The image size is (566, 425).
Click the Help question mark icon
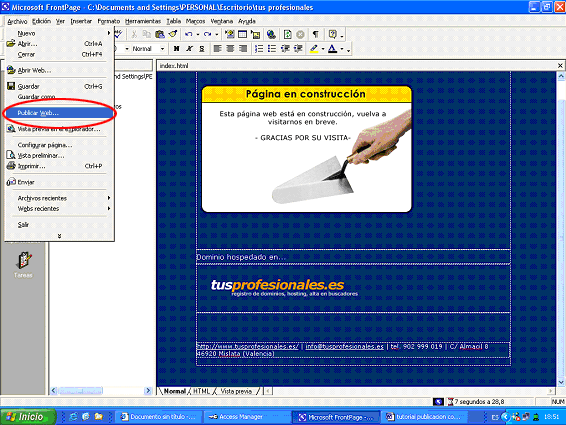[x=332, y=34]
